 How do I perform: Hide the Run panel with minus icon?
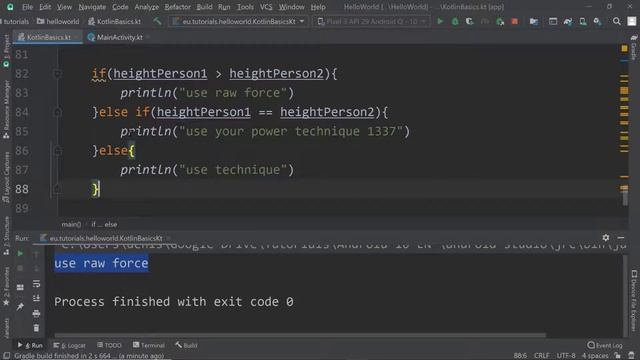pos(621,238)
